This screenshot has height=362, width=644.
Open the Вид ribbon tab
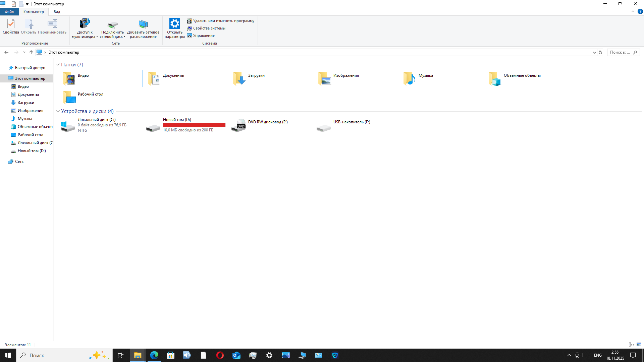(x=57, y=12)
